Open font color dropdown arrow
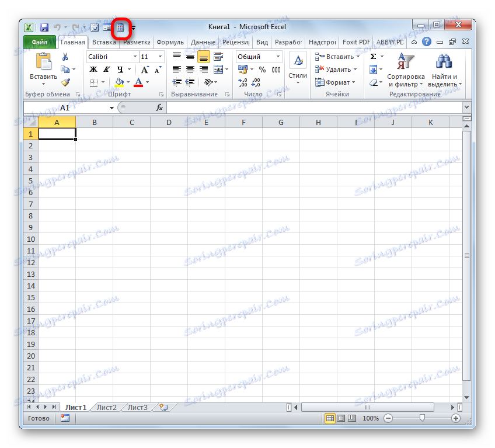The width and height of the screenshot is (495, 448). tap(148, 82)
